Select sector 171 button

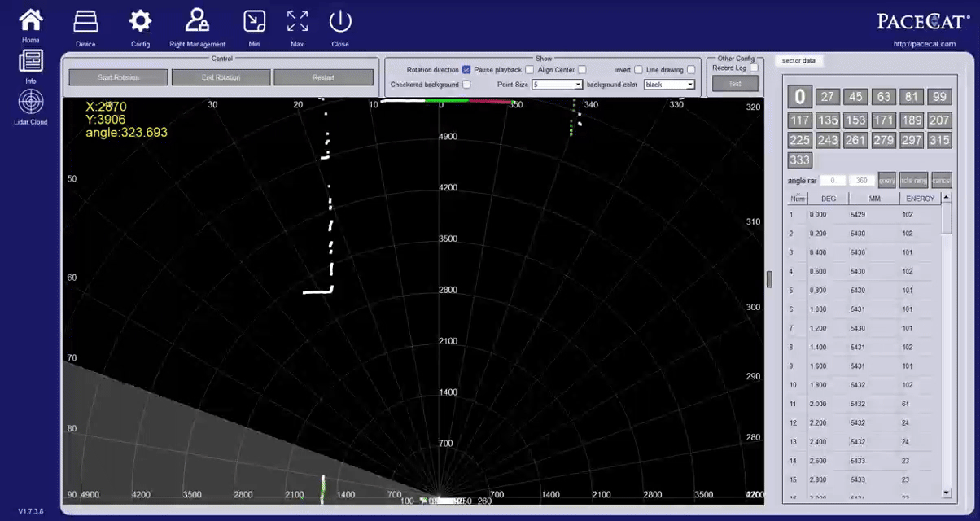coord(883,120)
